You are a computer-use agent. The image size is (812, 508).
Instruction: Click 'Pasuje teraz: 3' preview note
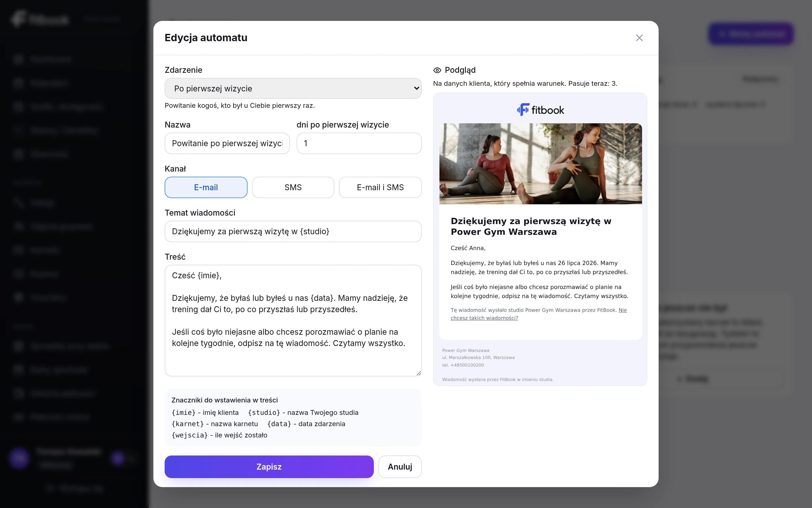pyautogui.click(x=593, y=83)
